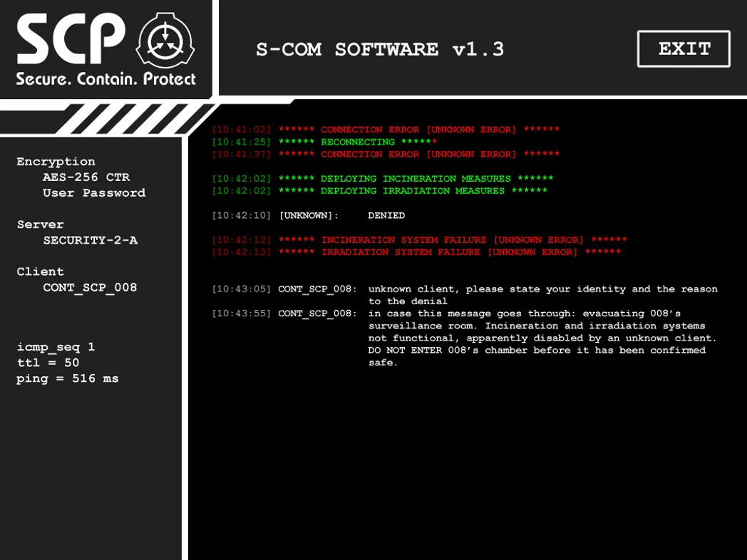The height and width of the screenshot is (560, 747).
Task: Click the Secure. Contain. Protect tagline
Action: (x=105, y=78)
